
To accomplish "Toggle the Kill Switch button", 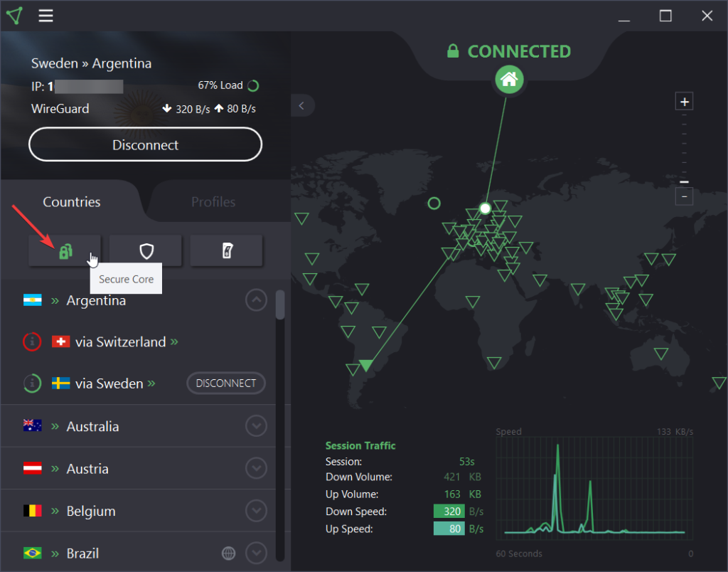I will coord(227,250).
